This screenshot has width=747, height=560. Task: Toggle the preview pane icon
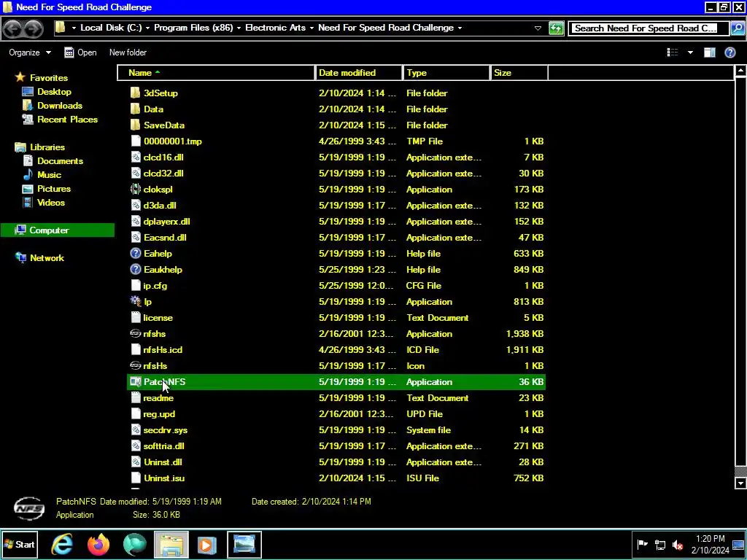tap(709, 52)
